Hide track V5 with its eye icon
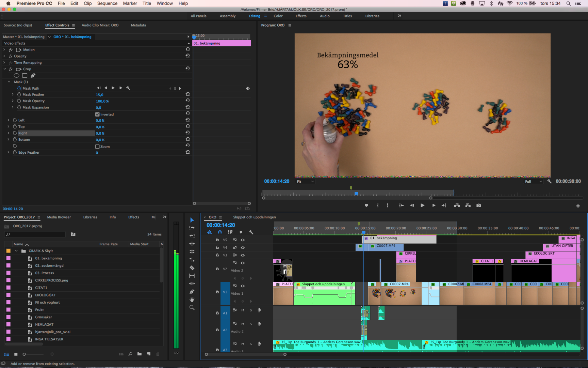Viewport: 588px width, 368px height. pos(243,240)
